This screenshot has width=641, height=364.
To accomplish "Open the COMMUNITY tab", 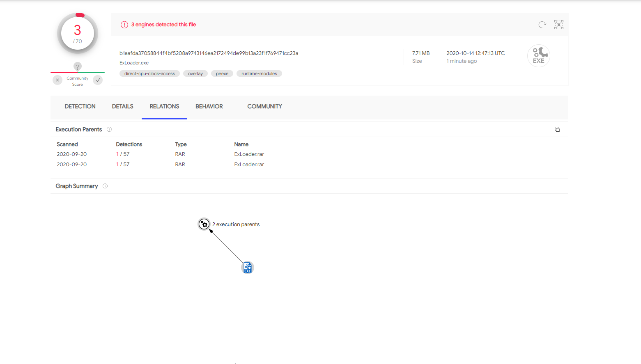I will coord(264,106).
